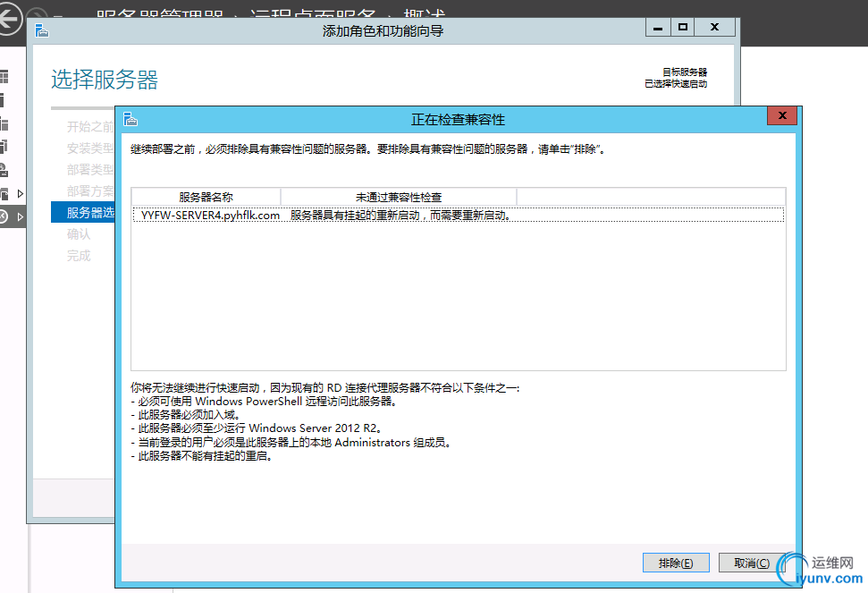Go to the 完成 wizard step
Viewport: 868px width, 593px height.
click(x=79, y=256)
